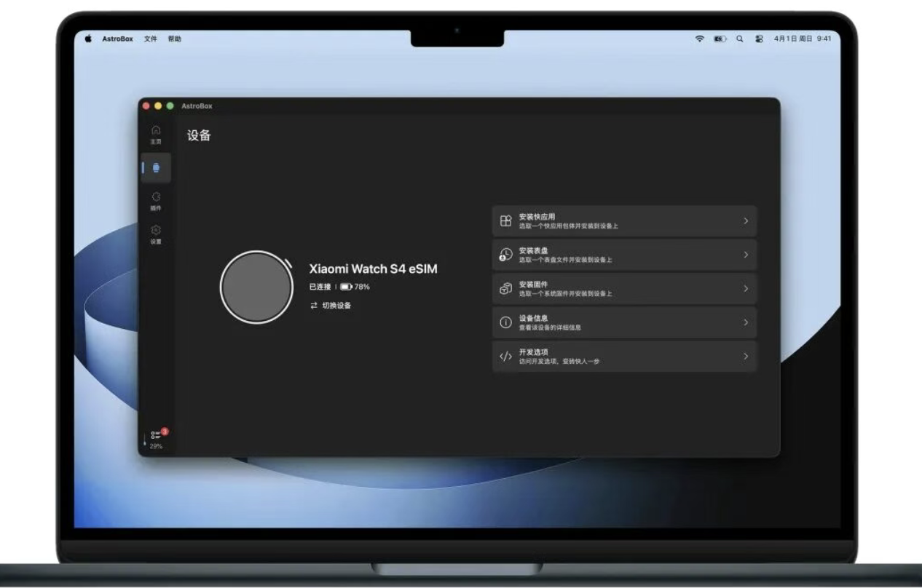The width and height of the screenshot is (922, 588).
Task: Click the Device Info circle-i icon
Action: pos(506,322)
